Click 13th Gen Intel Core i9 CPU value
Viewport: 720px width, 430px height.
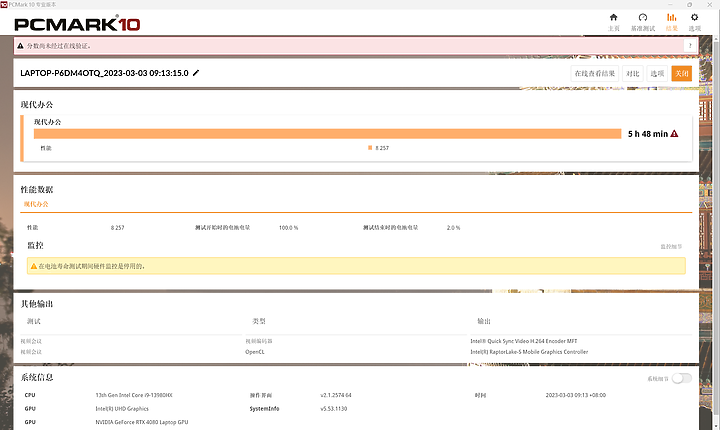134,395
